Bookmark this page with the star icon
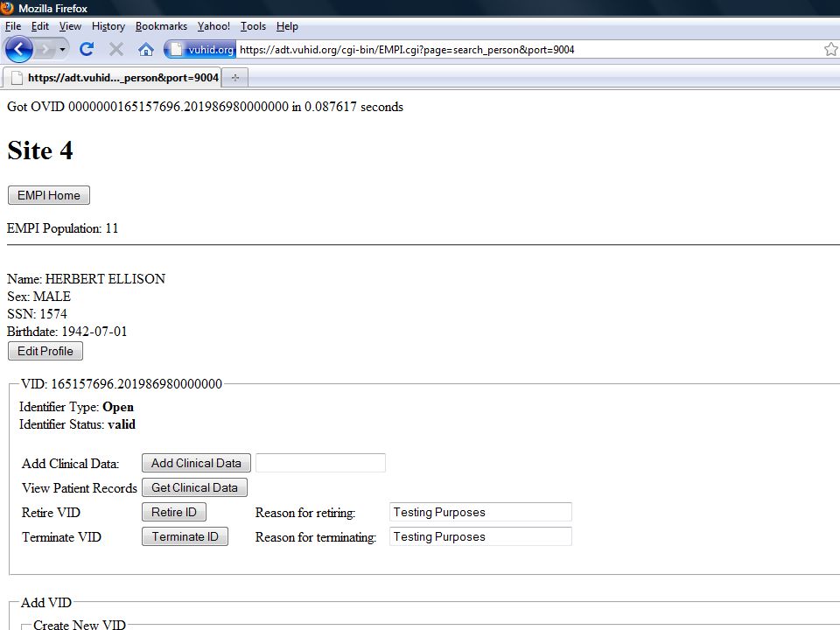 pyautogui.click(x=831, y=49)
